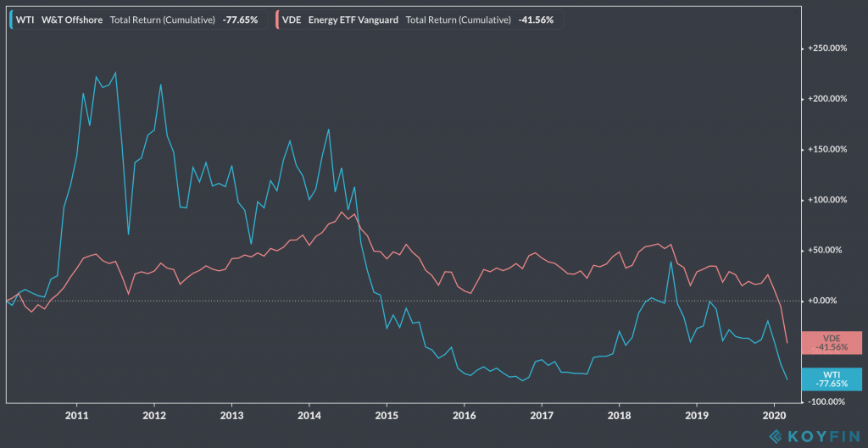
Task: Click the +150.00% y-axis label
Action: point(827,149)
